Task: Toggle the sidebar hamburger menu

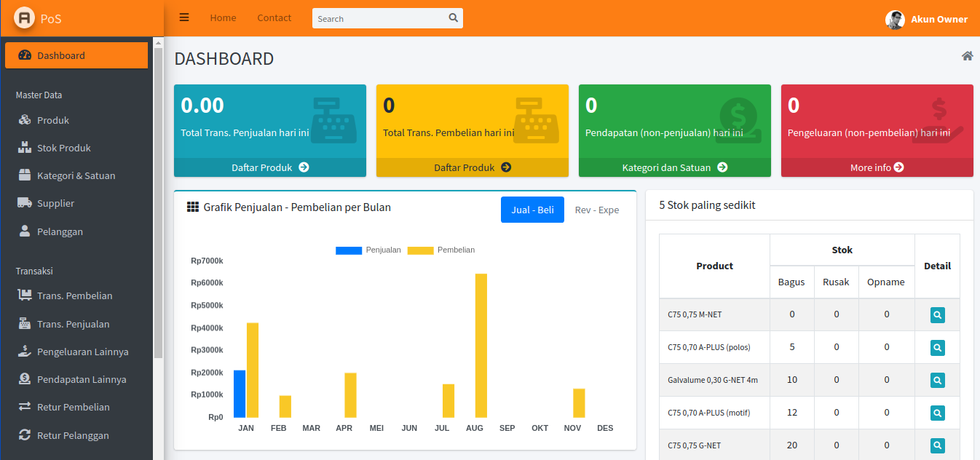Action: click(184, 17)
